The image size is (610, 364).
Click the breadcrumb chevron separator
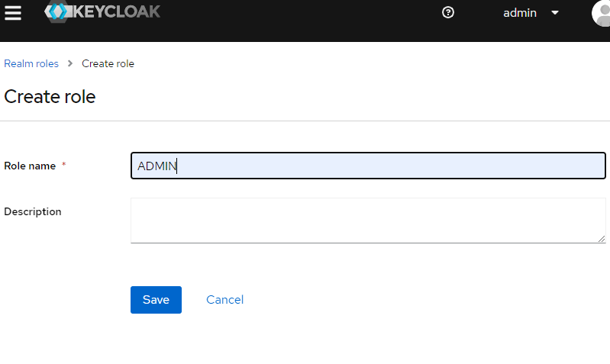point(70,63)
